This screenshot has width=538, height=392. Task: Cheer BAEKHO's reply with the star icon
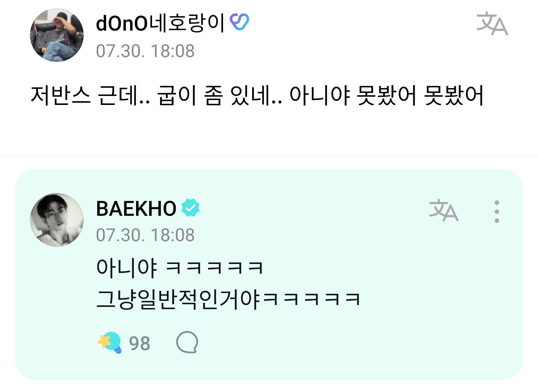pos(109,342)
